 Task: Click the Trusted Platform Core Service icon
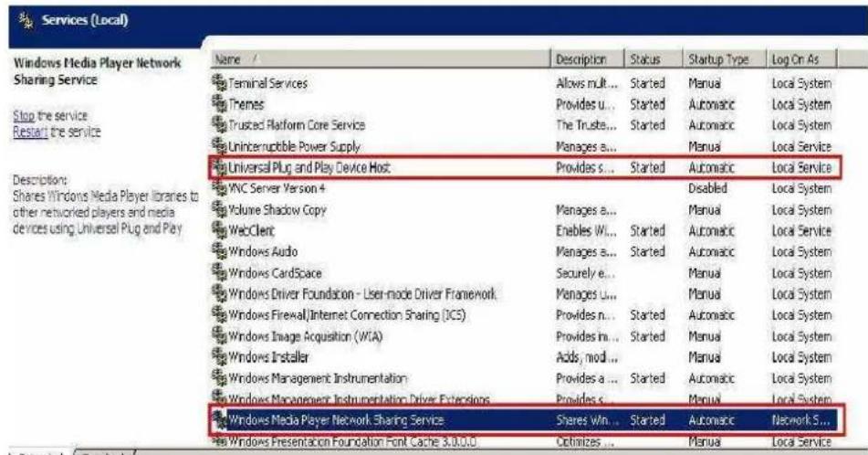(220, 125)
